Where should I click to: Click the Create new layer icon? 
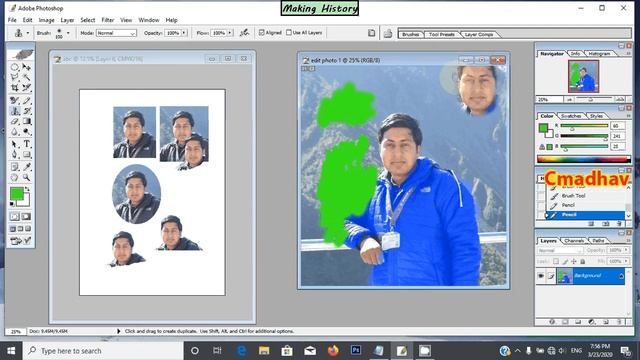pos(606,322)
